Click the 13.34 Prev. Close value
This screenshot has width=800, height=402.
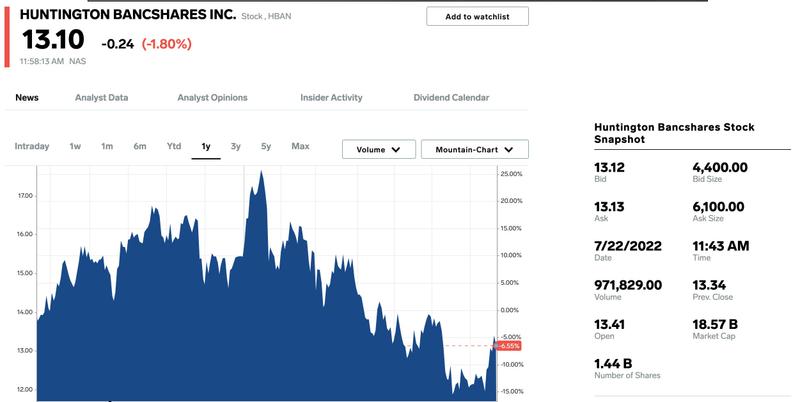(x=709, y=285)
